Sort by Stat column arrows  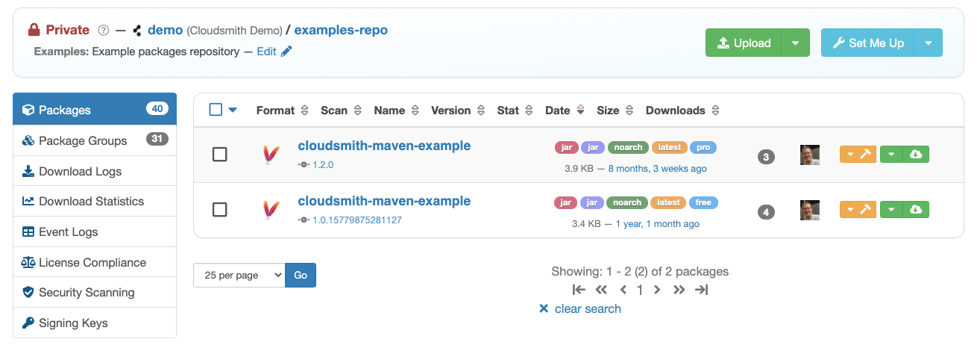pyautogui.click(x=529, y=111)
